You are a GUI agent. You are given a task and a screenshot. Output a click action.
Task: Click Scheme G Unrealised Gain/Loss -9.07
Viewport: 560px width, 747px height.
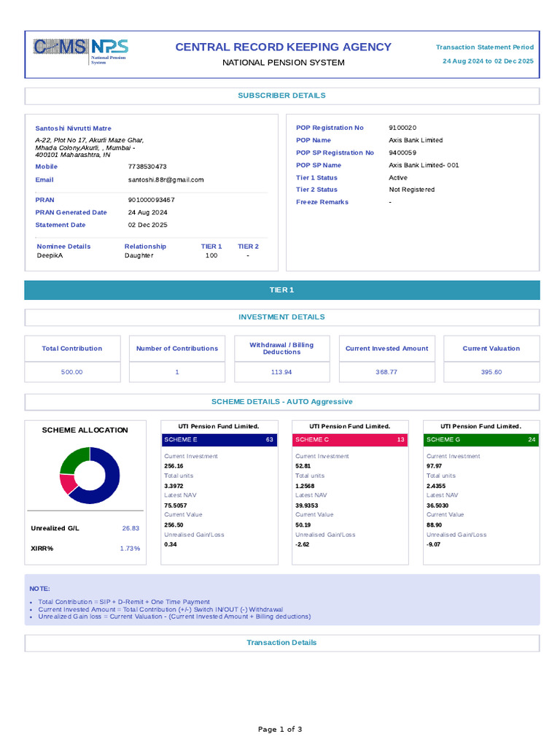click(433, 544)
